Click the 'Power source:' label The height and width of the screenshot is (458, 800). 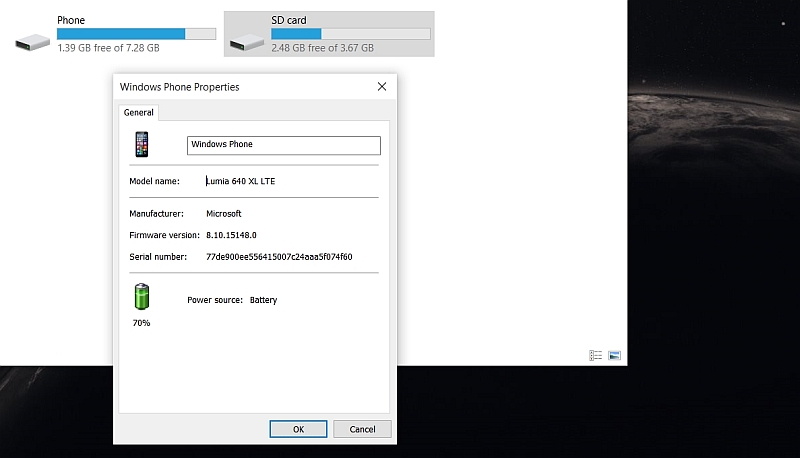pos(215,300)
